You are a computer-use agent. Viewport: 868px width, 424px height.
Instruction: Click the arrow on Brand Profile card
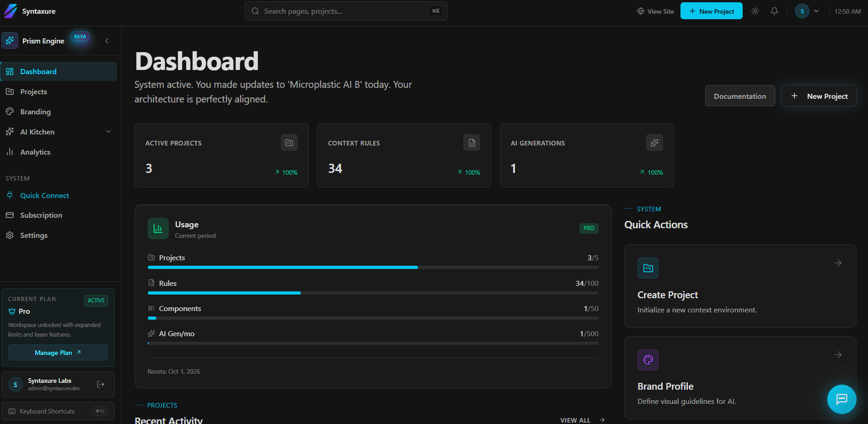[838, 355]
